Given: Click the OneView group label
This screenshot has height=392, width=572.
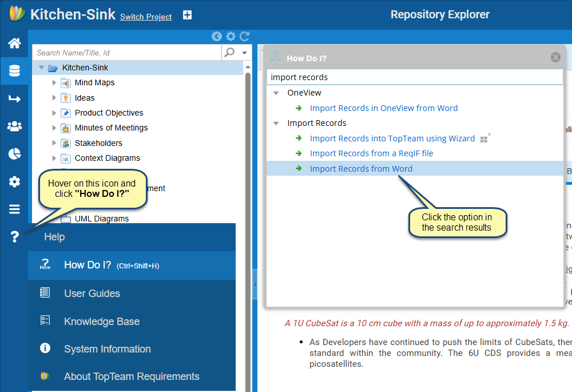Looking at the screenshot, I should [304, 93].
